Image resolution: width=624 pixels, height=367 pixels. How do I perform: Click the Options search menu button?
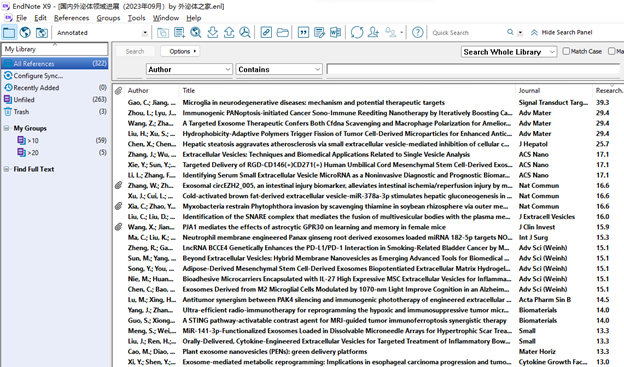tap(180, 51)
